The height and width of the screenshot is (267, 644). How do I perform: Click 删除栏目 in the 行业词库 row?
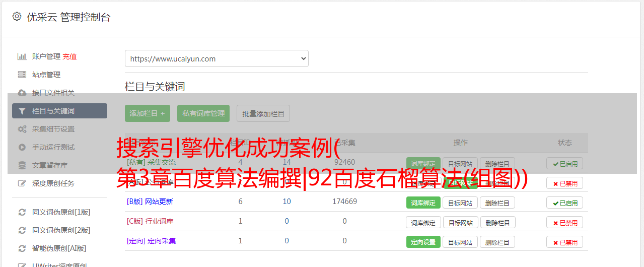(497, 223)
